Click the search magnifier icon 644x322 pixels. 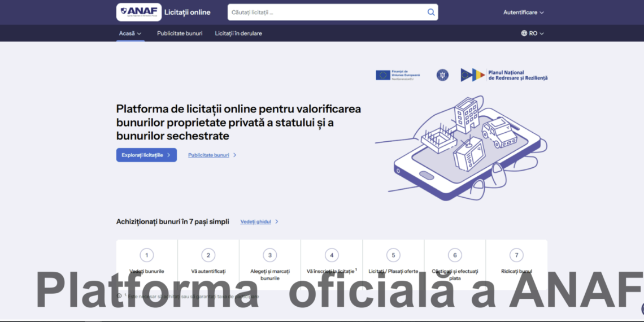point(431,12)
